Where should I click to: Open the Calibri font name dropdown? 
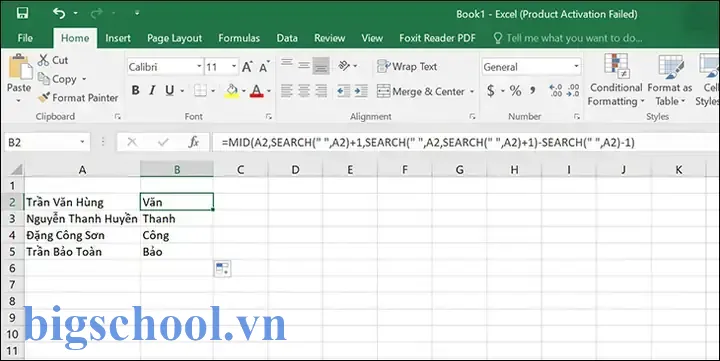[x=199, y=67]
